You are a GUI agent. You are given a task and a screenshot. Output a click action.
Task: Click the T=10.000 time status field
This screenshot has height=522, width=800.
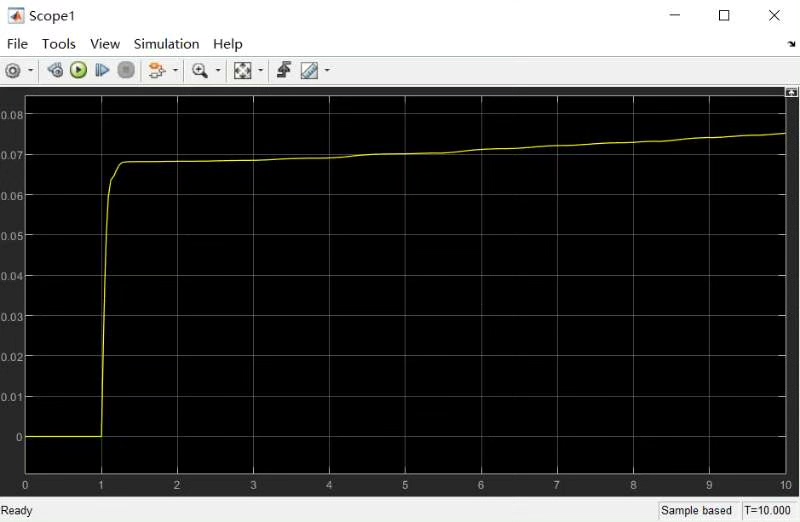(767, 510)
